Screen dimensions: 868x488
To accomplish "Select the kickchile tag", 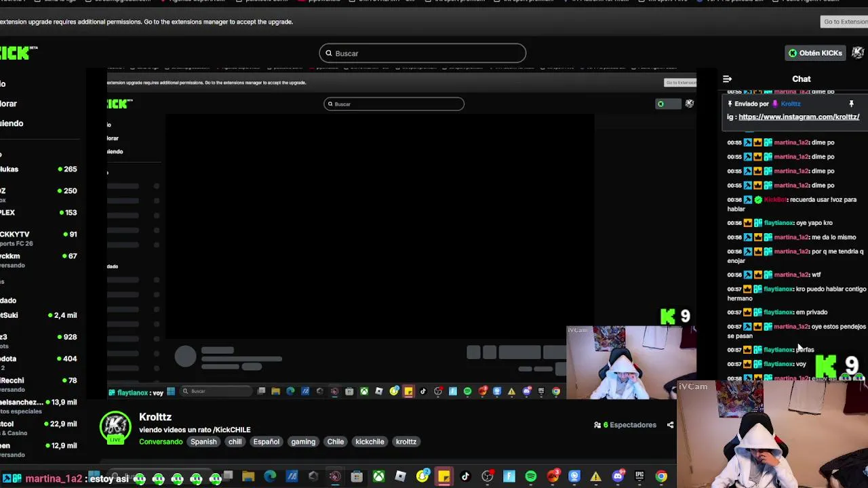I will point(370,442).
